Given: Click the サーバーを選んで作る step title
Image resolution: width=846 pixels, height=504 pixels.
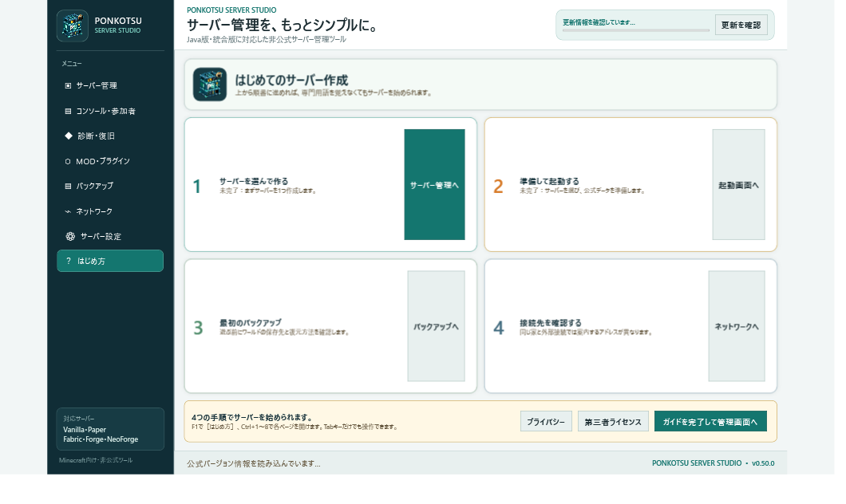Looking at the screenshot, I should pos(254,181).
